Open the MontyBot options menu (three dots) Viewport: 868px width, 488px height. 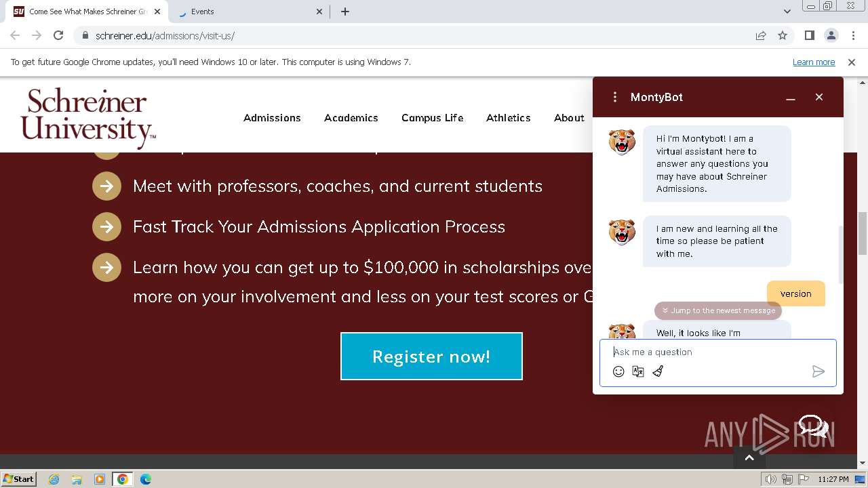click(x=615, y=97)
